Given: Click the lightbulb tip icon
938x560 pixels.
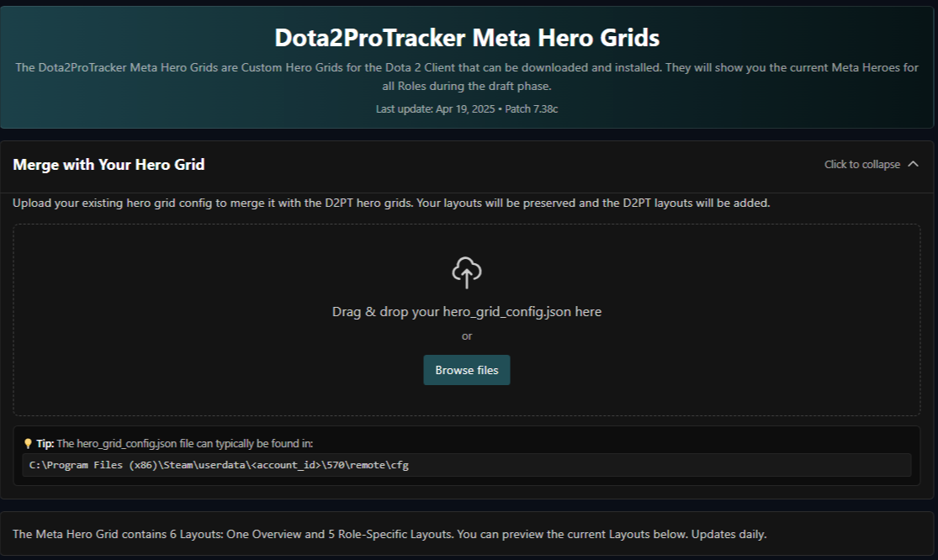Looking at the screenshot, I should pyautogui.click(x=28, y=443).
